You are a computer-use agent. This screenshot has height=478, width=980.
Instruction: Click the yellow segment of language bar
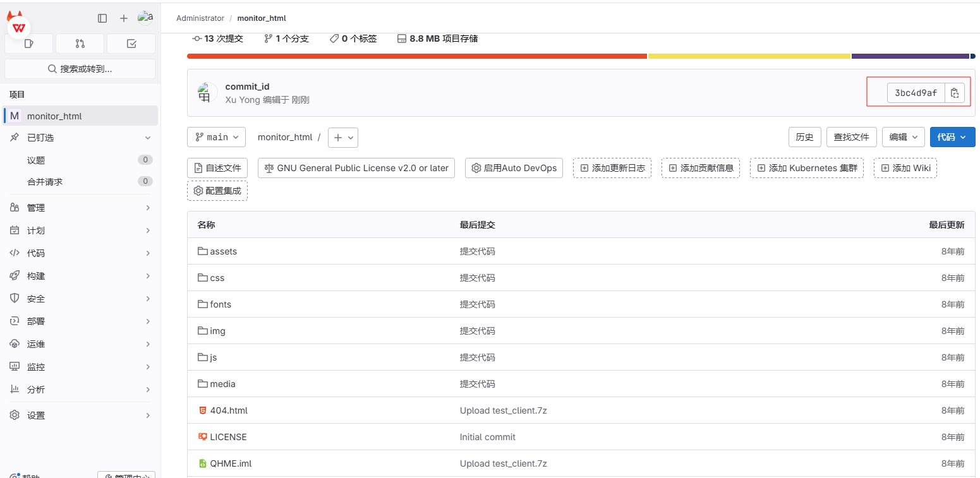point(749,56)
